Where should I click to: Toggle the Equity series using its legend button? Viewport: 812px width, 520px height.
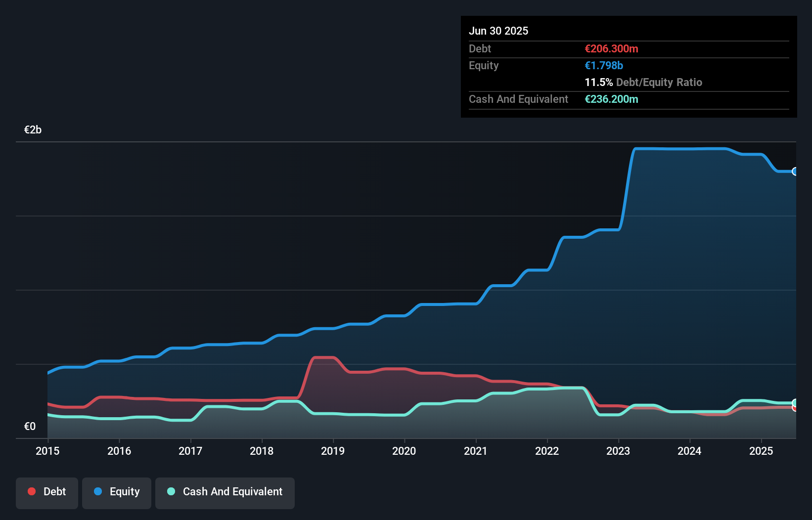click(x=116, y=492)
